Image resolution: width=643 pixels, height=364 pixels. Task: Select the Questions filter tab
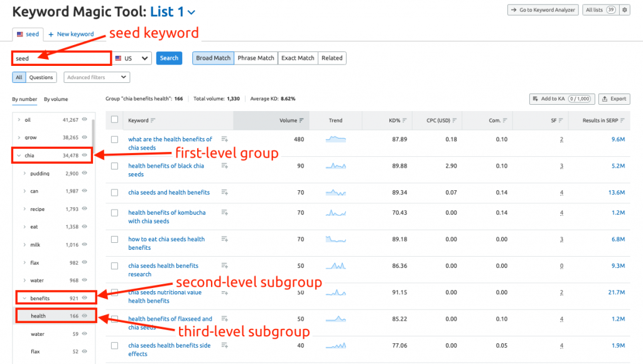point(41,77)
